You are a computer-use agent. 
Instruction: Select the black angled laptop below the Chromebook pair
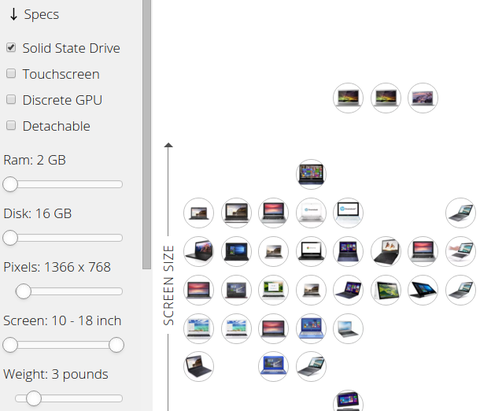coord(198,366)
